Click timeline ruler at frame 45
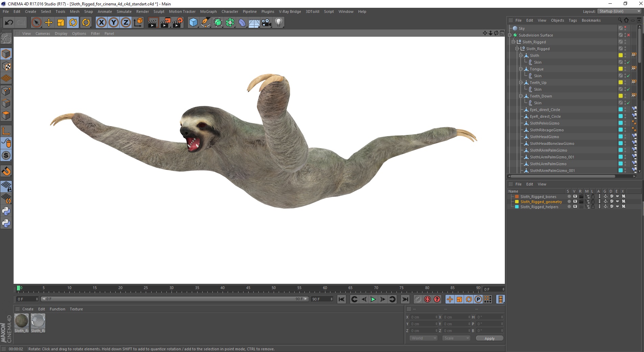 (x=248, y=288)
